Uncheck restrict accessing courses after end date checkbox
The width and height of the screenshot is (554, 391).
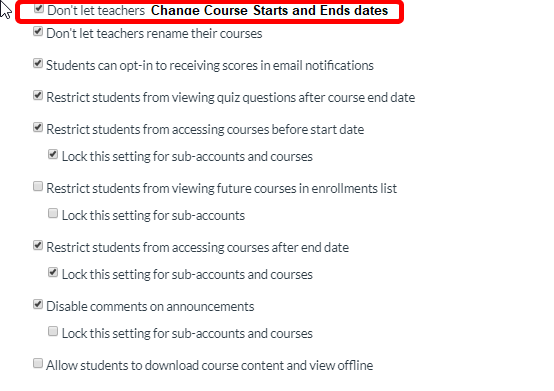pyautogui.click(x=38, y=245)
